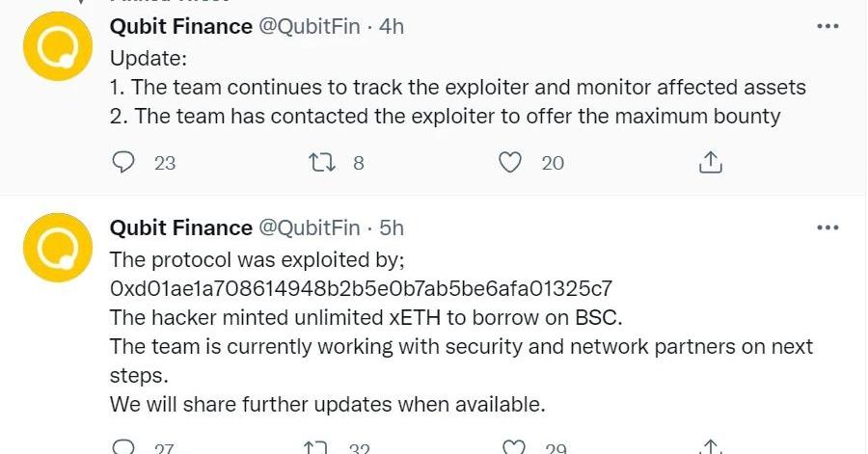Share the 5h exploit tweet

tap(710, 447)
